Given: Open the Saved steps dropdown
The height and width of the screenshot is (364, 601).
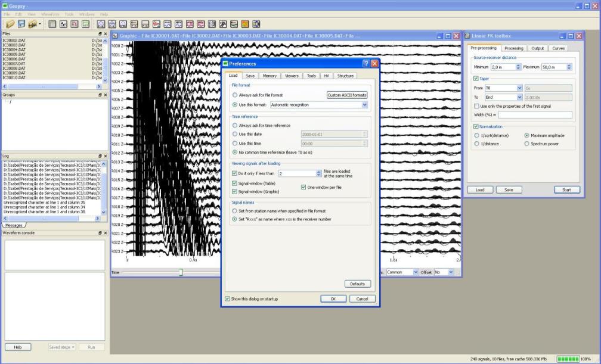Looking at the screenshot, I should [x=62, y=347].
